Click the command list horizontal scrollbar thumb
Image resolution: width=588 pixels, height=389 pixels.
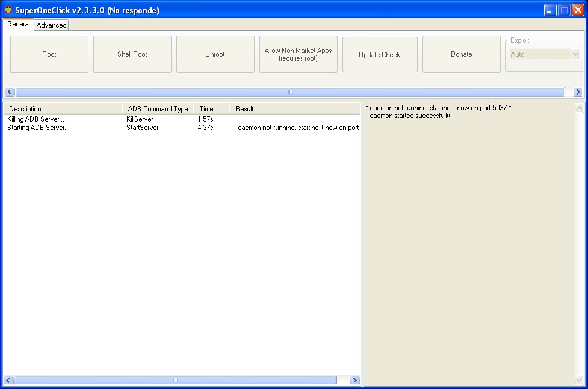point(175,381)
